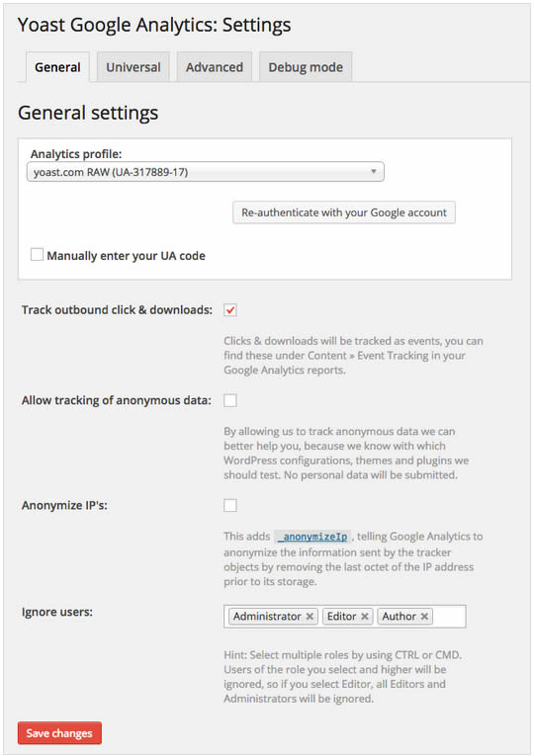Viewport: 534px width, 756px height.
Task: Click inside the Ignore users field
Action: point(449,617)
